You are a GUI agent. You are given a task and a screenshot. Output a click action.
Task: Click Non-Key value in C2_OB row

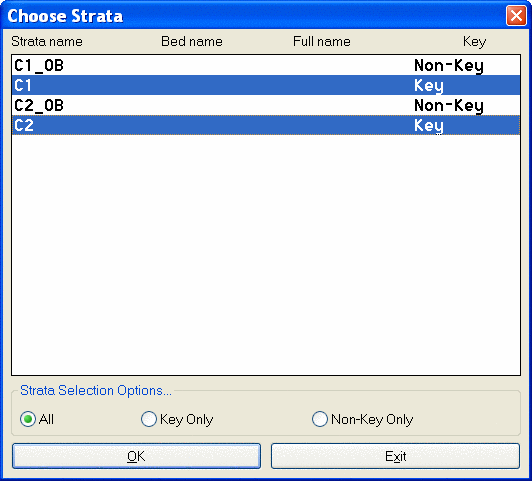click(449, 105)
